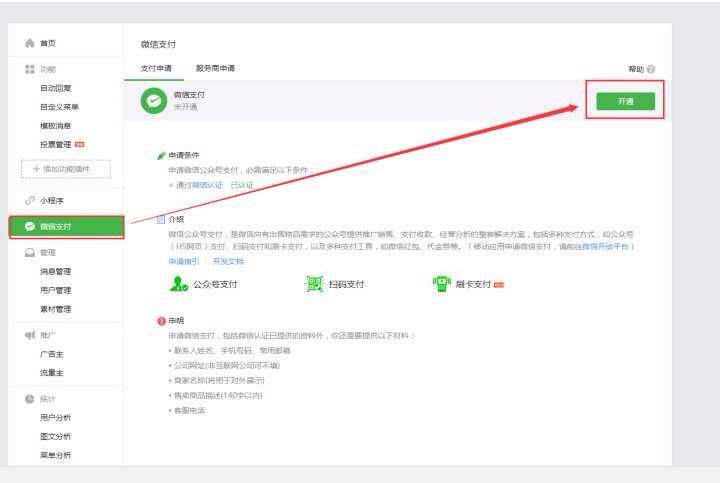Click the link icon beside 小程序
The image size is (720, 483).
30,201
